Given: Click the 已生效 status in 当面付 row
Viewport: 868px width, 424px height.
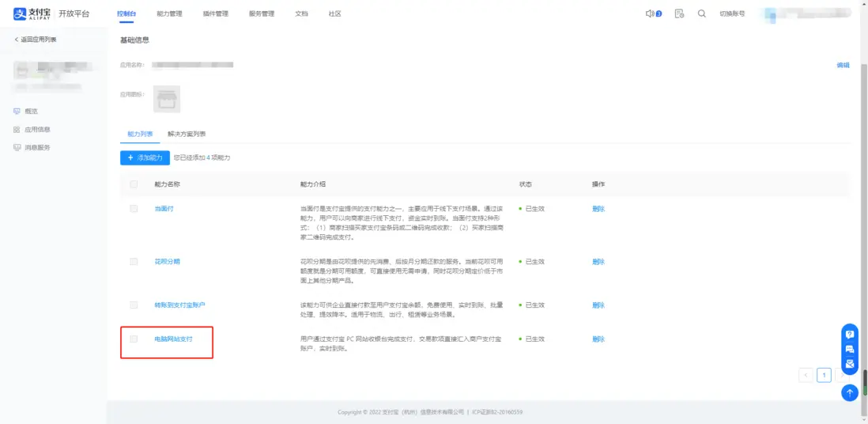Looking at the screenshot, I should tap(534, 209).
